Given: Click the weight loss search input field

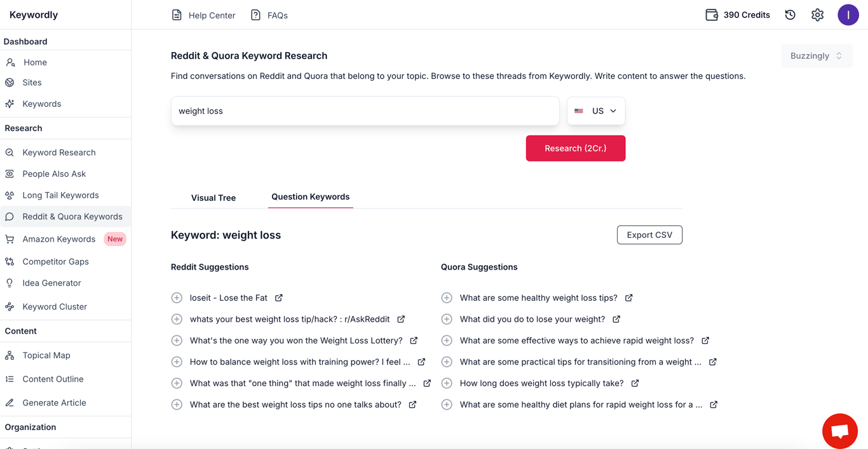Looking at the screenshot, I should point(365,111).
